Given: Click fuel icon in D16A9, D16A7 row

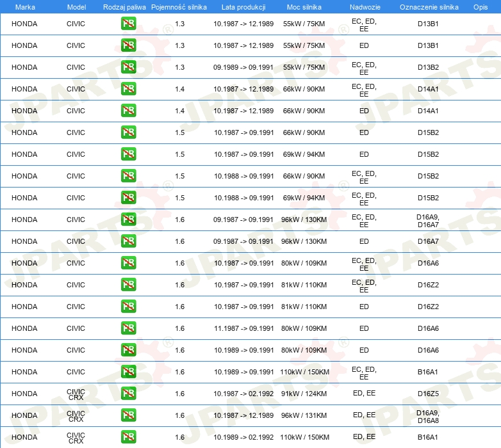Looking at the screenshot, I should (128, 220).
